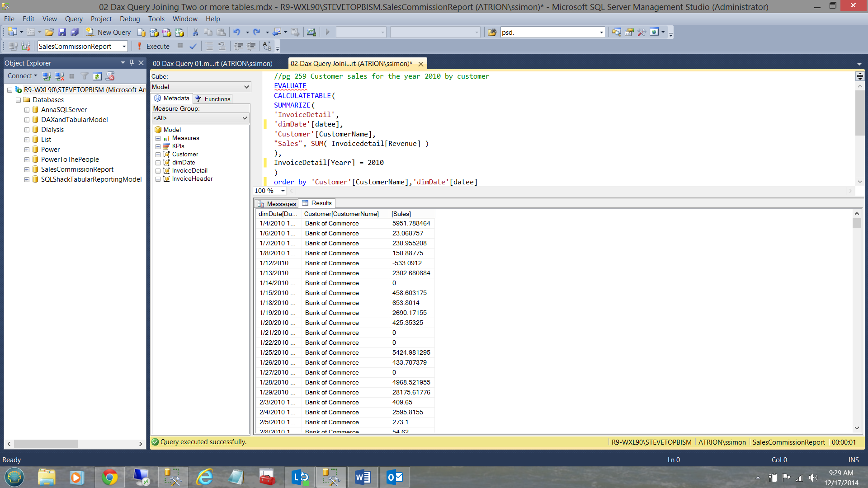Click the Chrome icon in taskbar
Image resolution: width=868 pixels, height=488 pixels.
tap(109, 477)
